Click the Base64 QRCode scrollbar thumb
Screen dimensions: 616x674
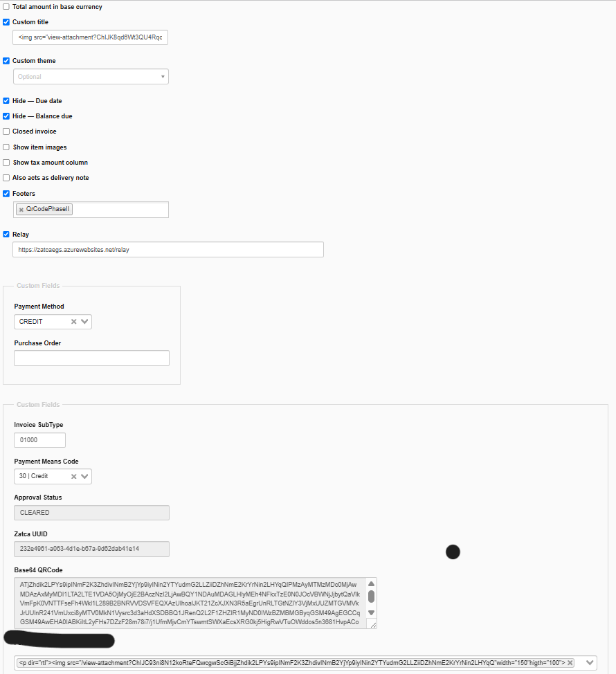[x=372, y=596]
